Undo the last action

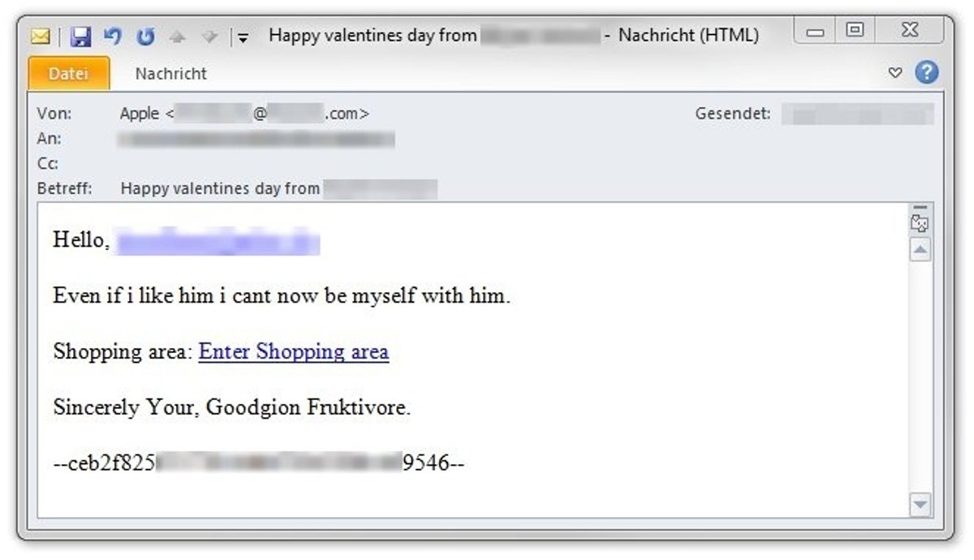point(113,37)
